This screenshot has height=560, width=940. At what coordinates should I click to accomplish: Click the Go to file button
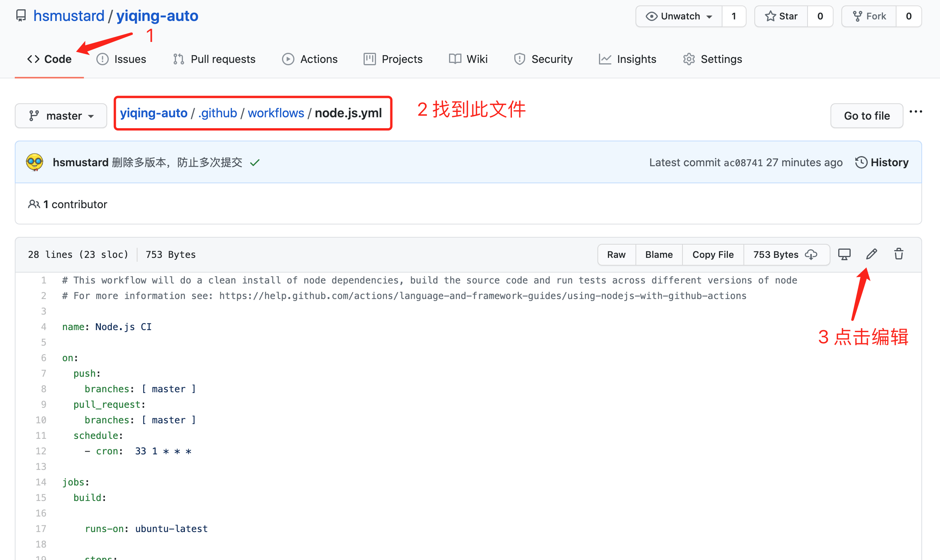(x=867, y=114)
